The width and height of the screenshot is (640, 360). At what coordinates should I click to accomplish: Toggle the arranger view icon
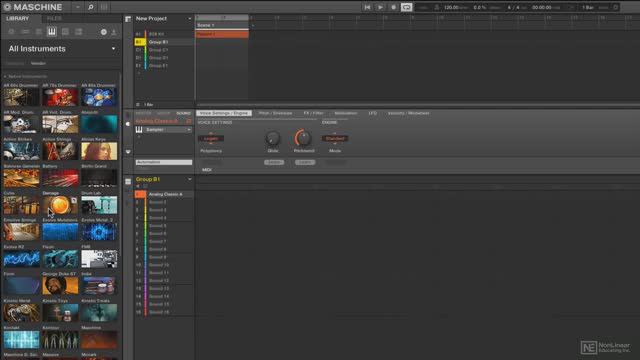pos(128,19)
